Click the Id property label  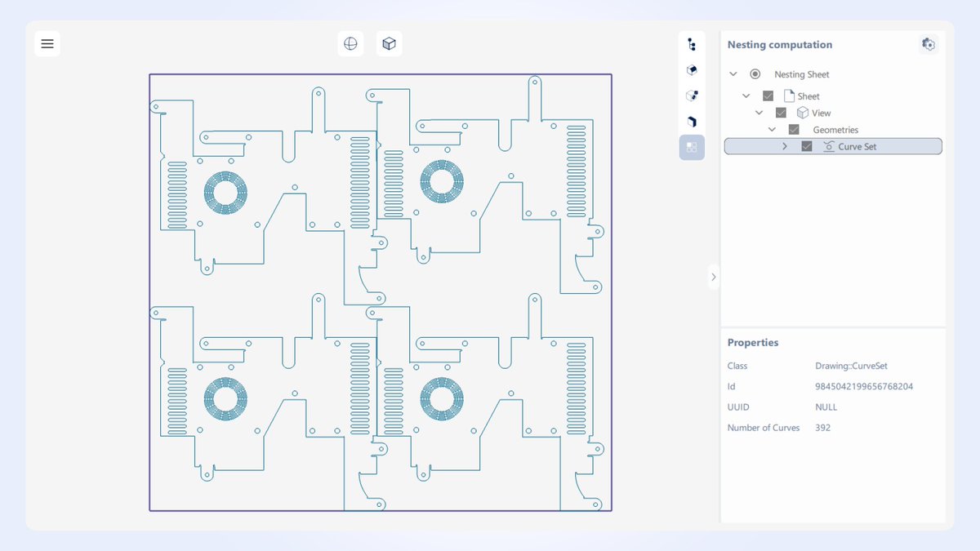coord(732,386)
